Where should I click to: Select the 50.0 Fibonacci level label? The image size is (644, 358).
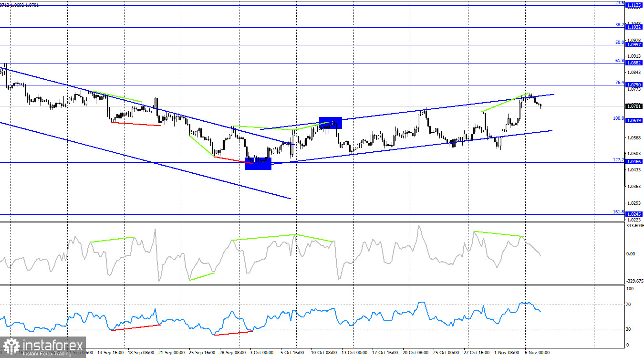click(x=619, y=42)
